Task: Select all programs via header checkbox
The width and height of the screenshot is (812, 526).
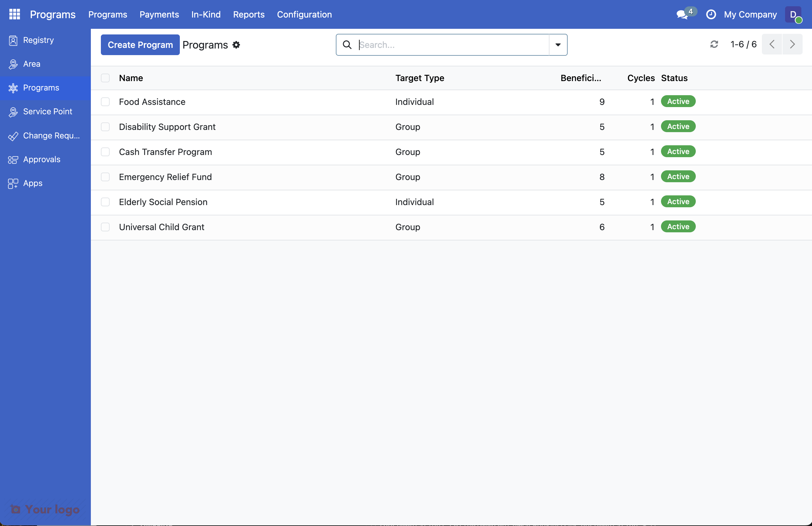Action: [105, 78]
